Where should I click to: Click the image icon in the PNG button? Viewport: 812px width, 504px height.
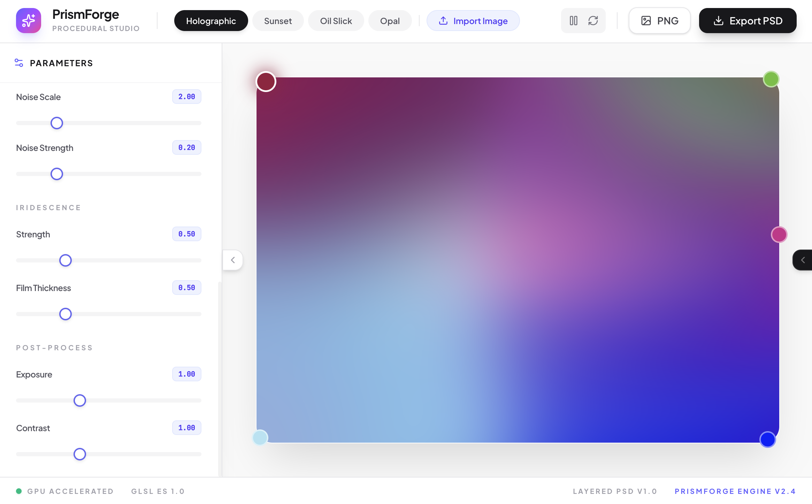tap(646, 21)
